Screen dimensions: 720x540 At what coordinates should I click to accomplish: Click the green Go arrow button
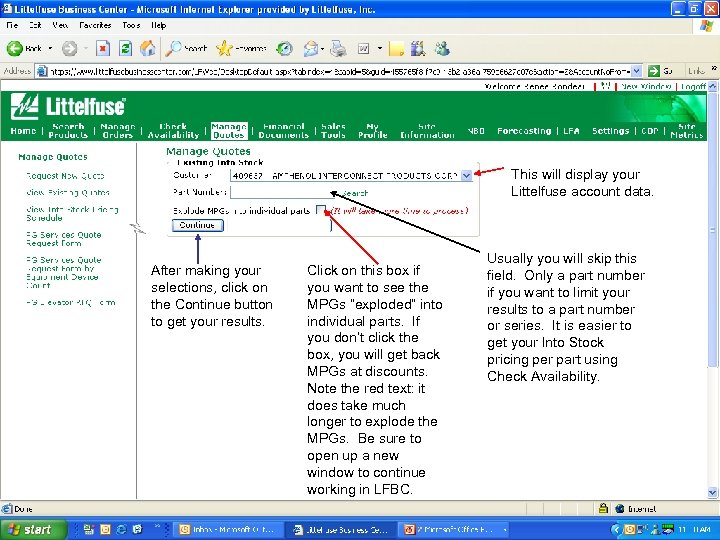pyautogui.click(x=653, y=71)
